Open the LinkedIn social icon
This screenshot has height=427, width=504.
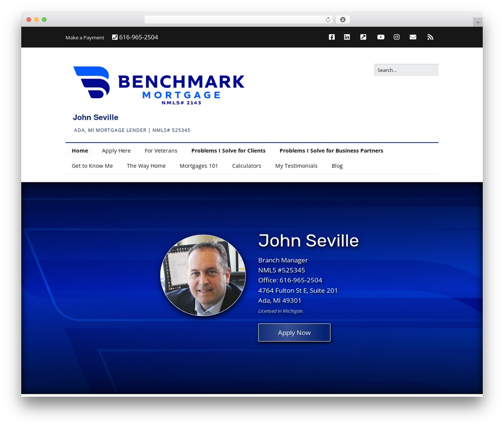(x=347, y=37)
